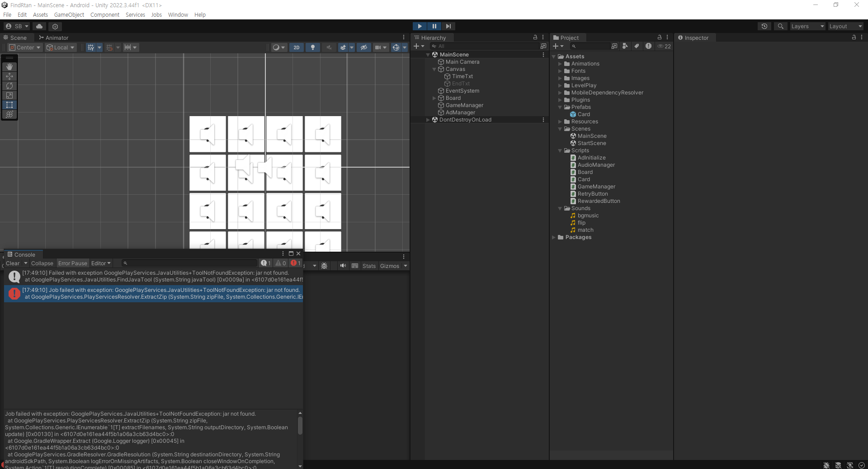
Task: Select the AdManager object in Hierarchy
Action: coord(460,113)
